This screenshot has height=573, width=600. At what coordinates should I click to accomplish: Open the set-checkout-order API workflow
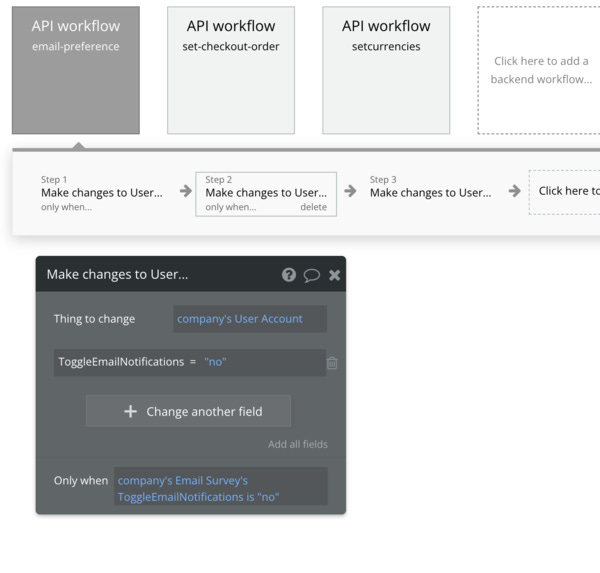coord(231,70)
